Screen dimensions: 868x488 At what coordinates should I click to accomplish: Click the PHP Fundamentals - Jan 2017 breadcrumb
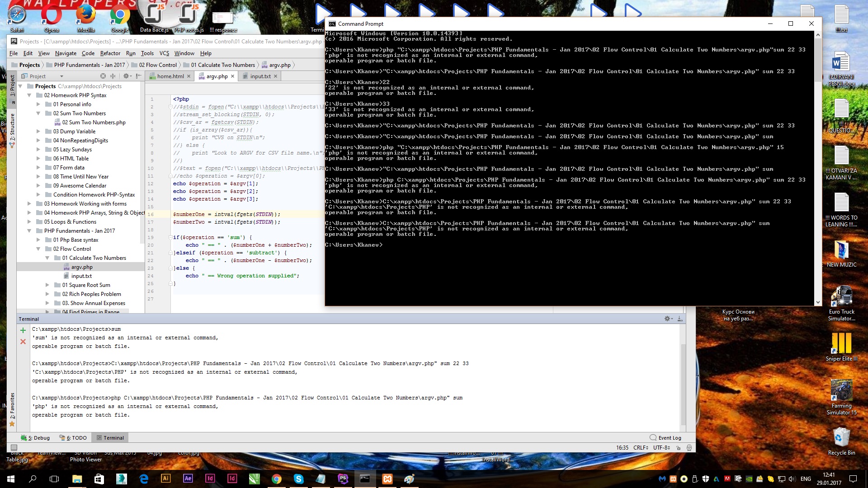tap(89, 65)
